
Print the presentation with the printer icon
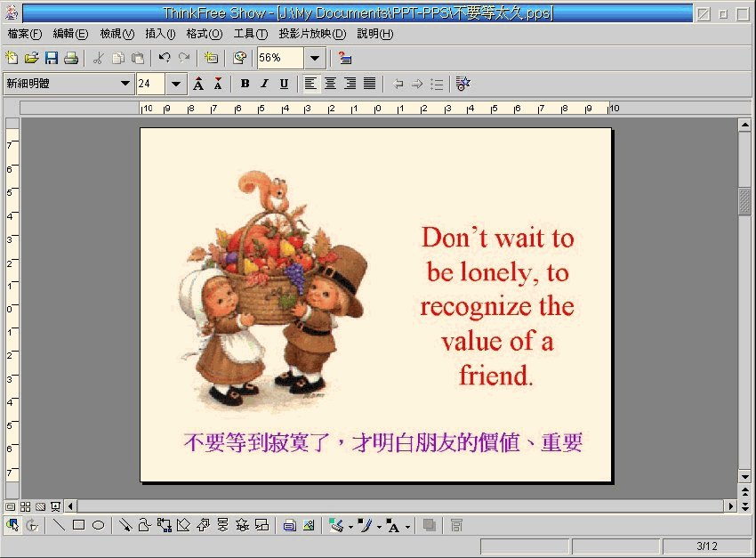click(71, 59)
